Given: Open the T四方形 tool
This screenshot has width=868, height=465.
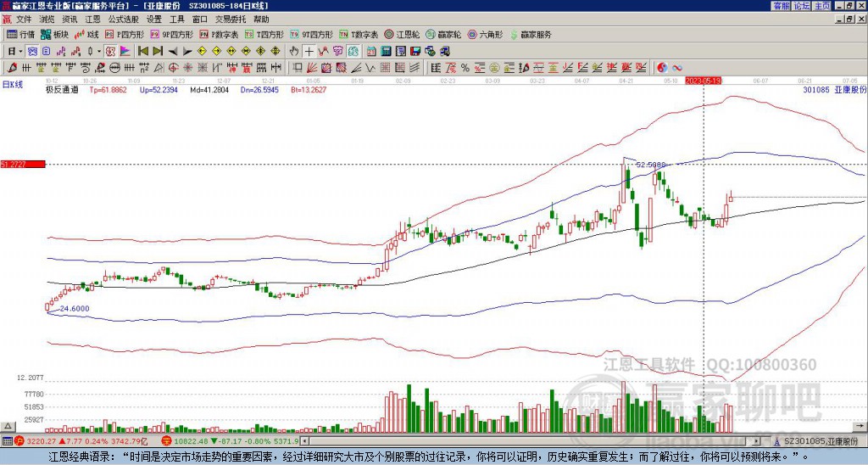Looking at the screenshot, I should tap(264, 34).
